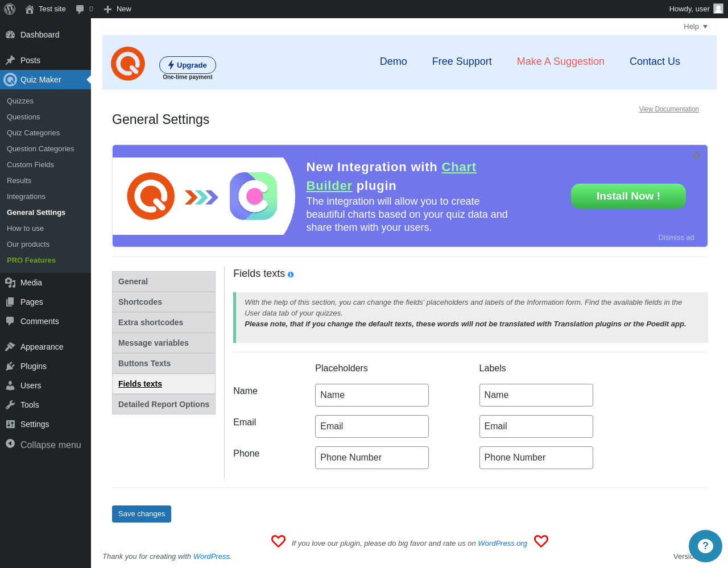Click the Posts pin icon
Image resolution: width=728 pixels, height=568 pixels.
pyautogui.click(x=10, y=60)
